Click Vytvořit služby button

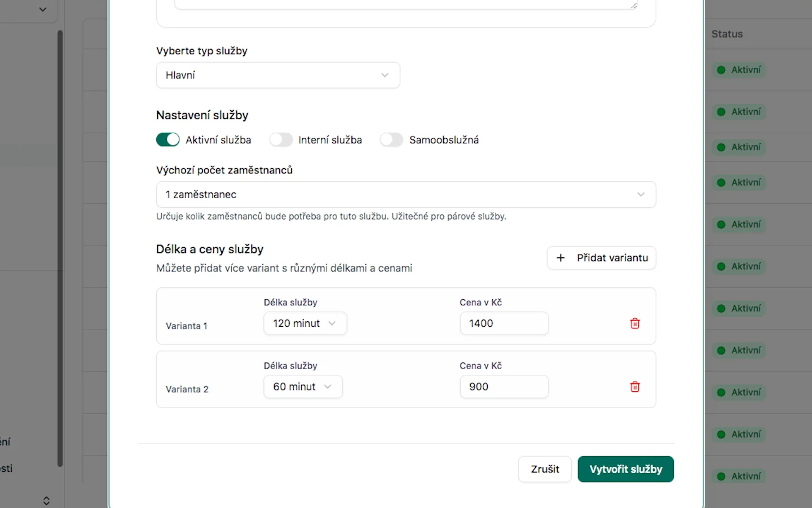pos(625,469)
